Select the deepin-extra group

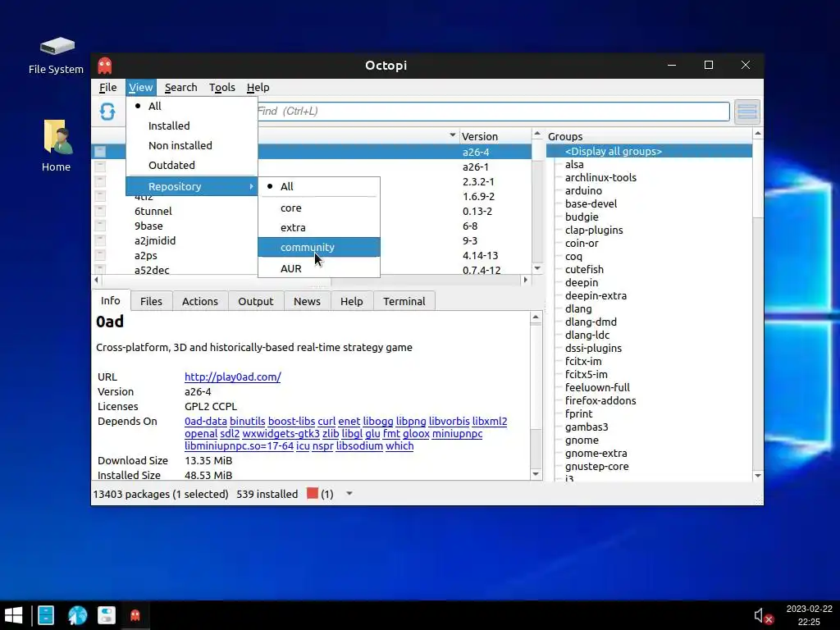(x=596, y=295)
